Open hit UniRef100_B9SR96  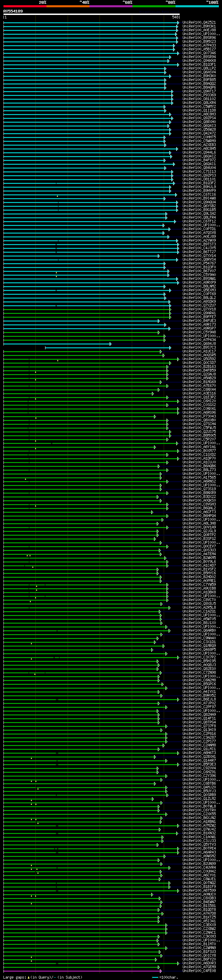tap(199, 38)
